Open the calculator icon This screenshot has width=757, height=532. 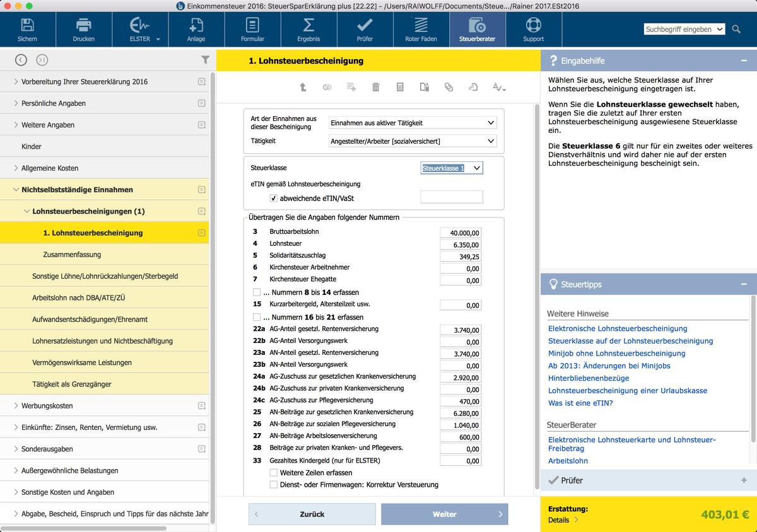click(400, 88)
